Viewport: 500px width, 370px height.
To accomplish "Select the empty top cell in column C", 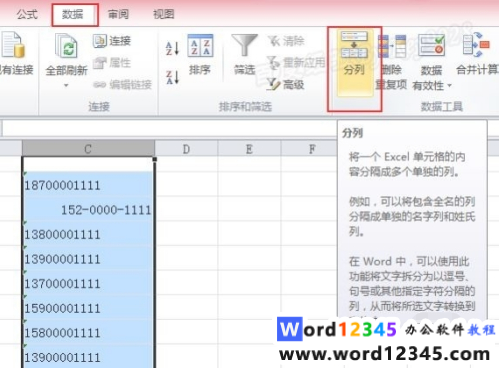I will coord(88,164).
